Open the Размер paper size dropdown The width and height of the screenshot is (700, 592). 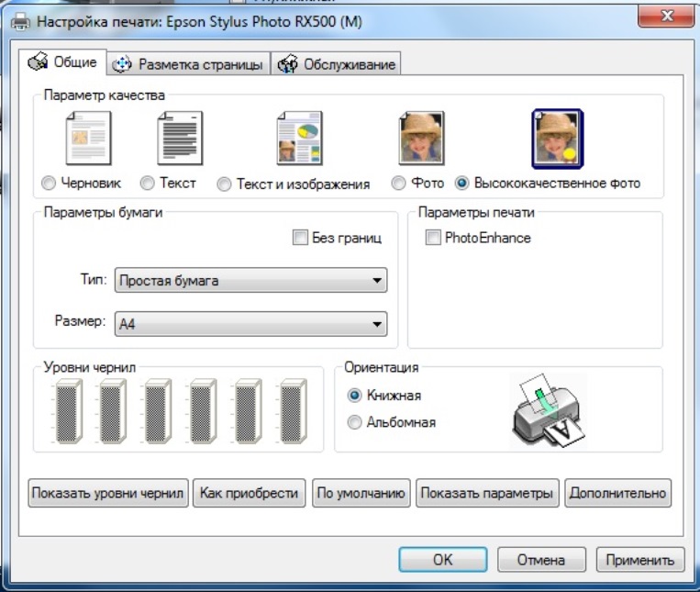pos(250,324)
